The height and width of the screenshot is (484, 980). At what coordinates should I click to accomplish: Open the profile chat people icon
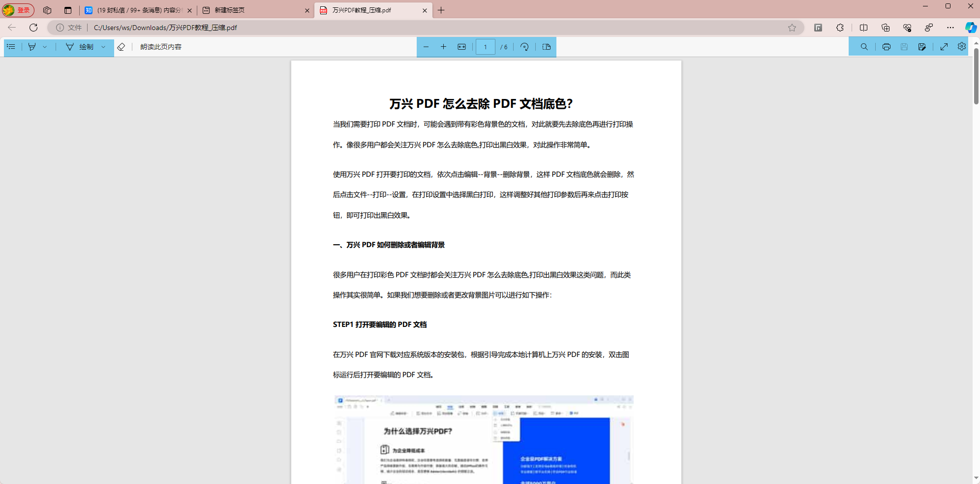(x=929, y=28)
